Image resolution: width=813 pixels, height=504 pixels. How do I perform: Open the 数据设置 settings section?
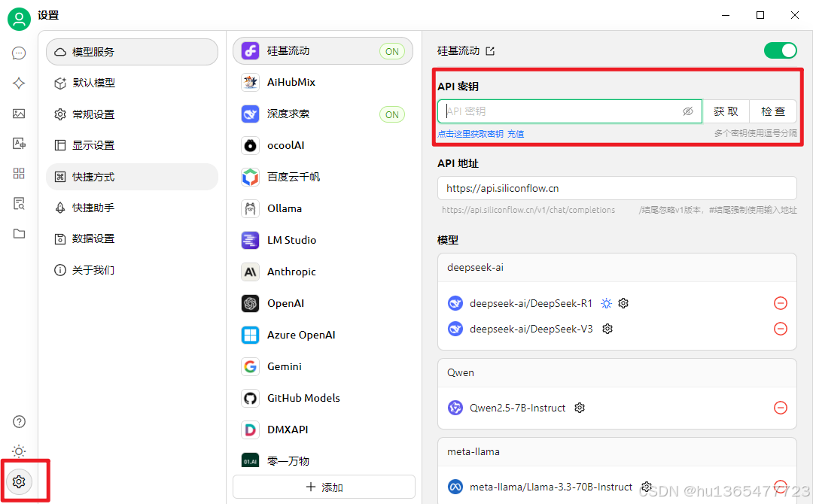point(132,238)
